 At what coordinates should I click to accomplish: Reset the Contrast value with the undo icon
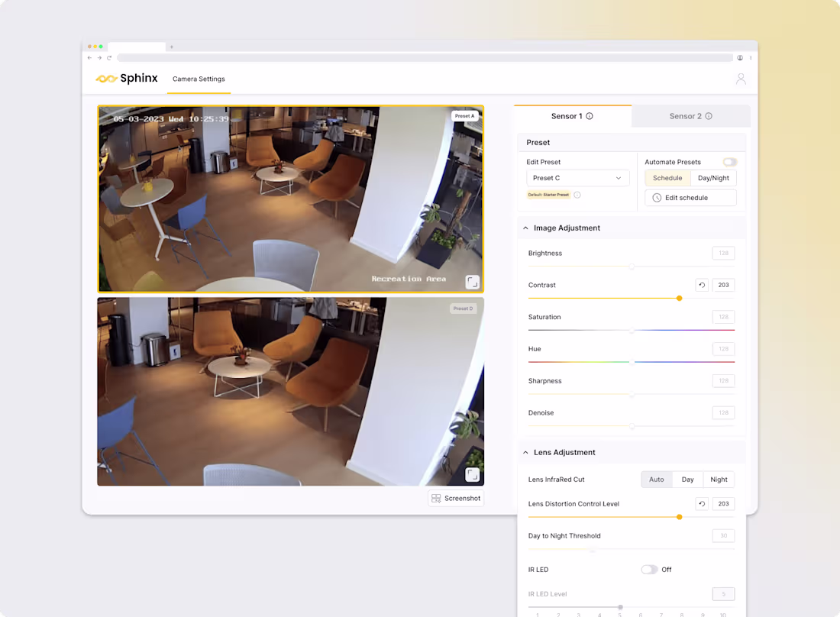(702, 285)
